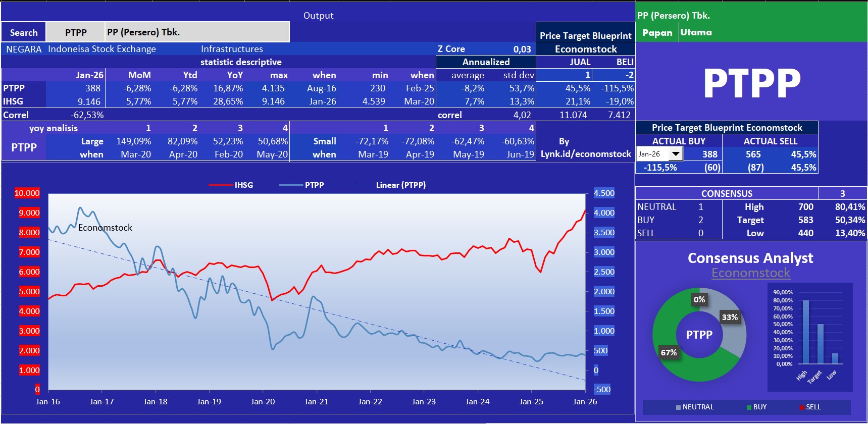Select the Low bar in consensus bar chart
The image size is (868, 424).
(835, 358)
